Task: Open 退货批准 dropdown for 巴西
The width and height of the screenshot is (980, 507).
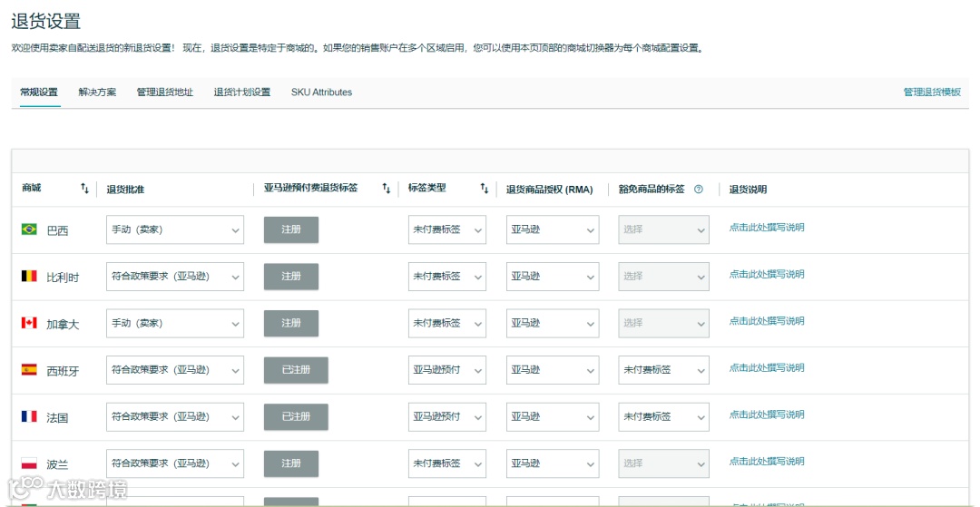Action: 175,229
